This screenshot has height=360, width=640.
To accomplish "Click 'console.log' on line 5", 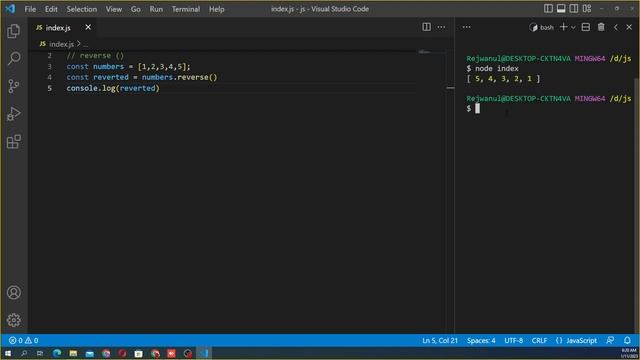I will click(x=91, y=88).
